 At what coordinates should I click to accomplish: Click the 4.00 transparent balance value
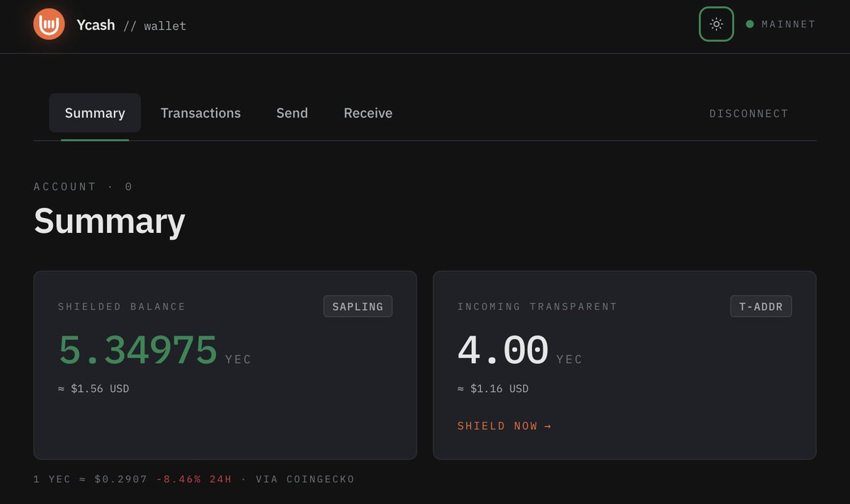[x=503, y=350]
